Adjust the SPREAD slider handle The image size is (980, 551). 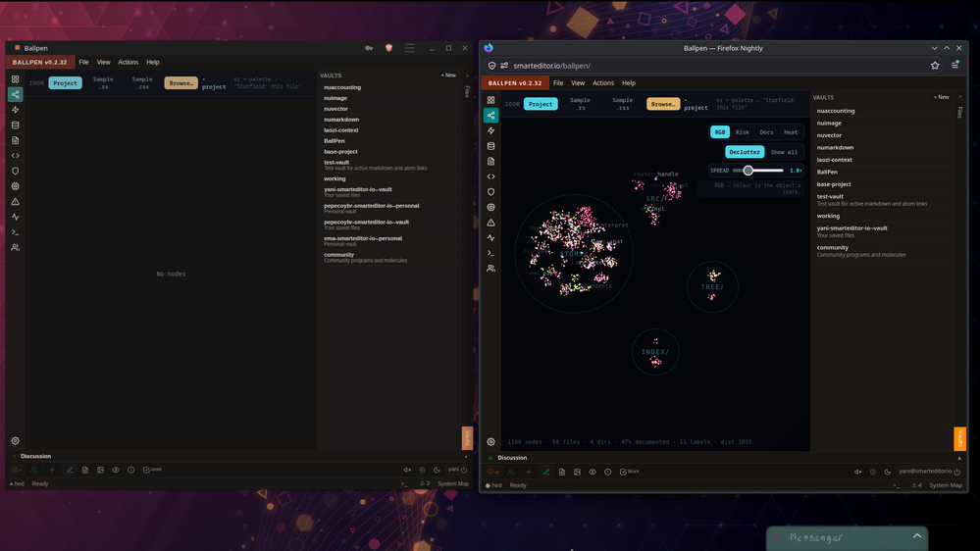pos(748,171)
